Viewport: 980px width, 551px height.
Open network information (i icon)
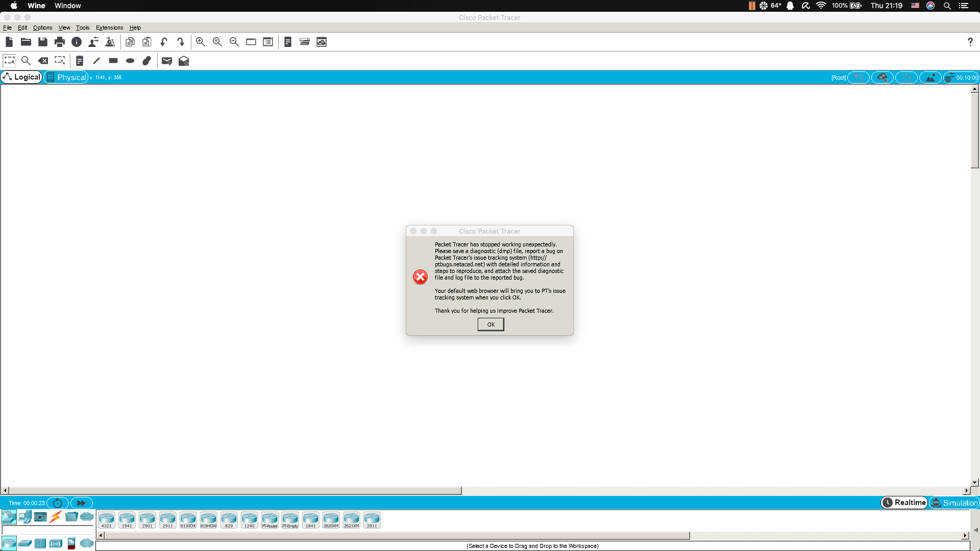(77, 42)
